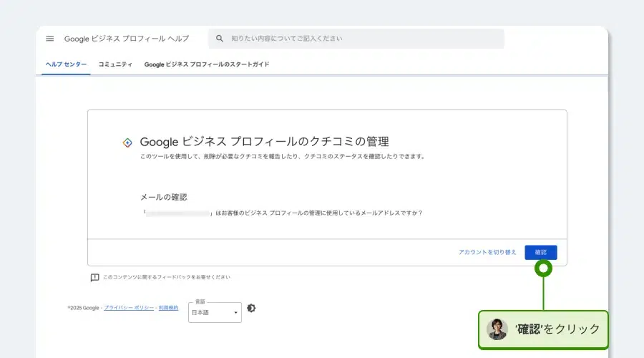Open the プライバシー ポリシー link

[129, 308]
